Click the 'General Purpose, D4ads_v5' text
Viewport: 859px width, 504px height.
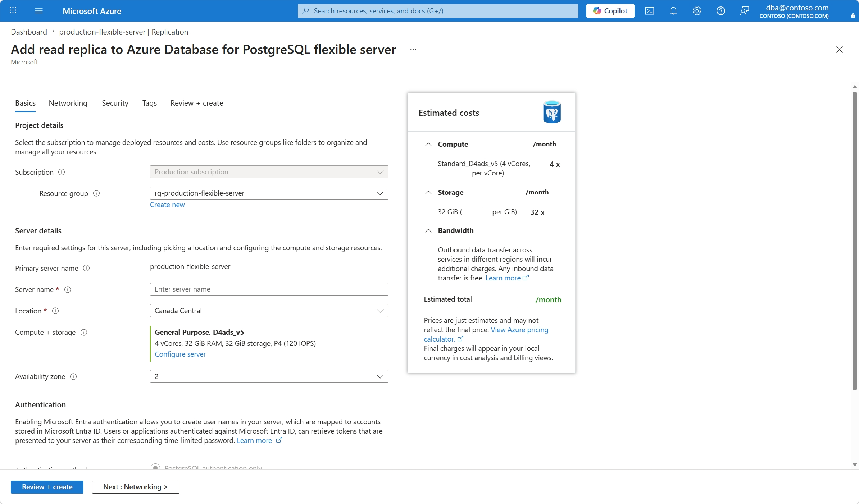click(x=199, y=332)
